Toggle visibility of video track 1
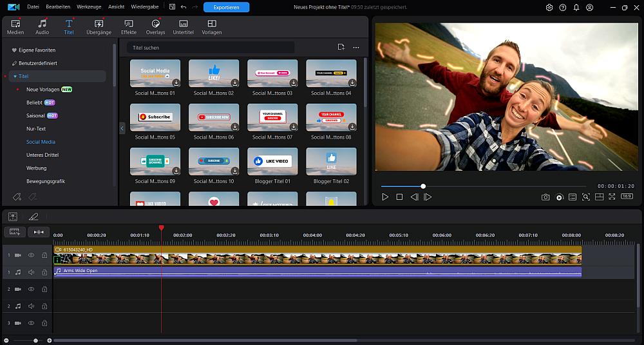This screenshot has width=644, height=345. [x=31, y=255]
